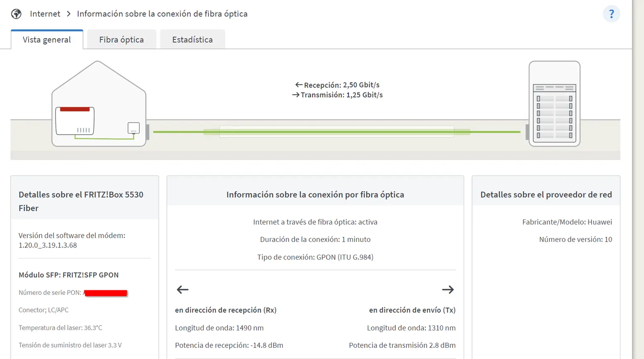Click Longitud de onda: 1310 nm
The height and width of the screenshot is (359, 644).
(411, 328)
